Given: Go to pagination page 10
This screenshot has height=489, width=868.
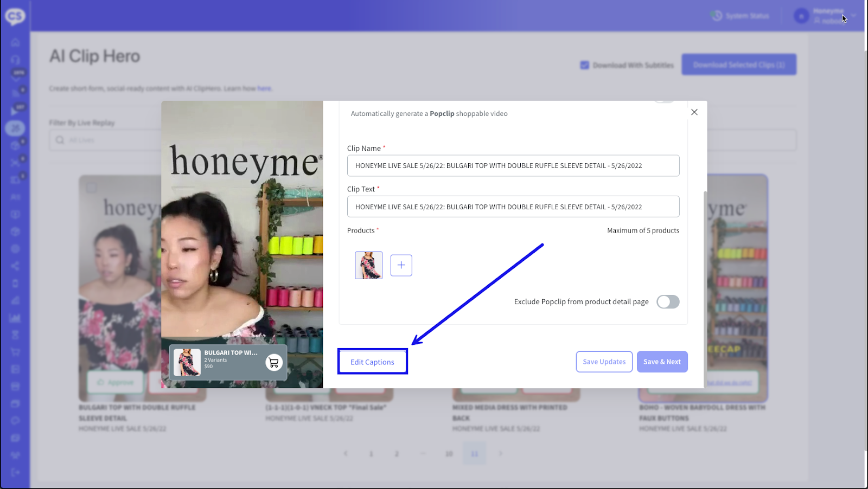Looking at the screenshot, I should [449, 454].
